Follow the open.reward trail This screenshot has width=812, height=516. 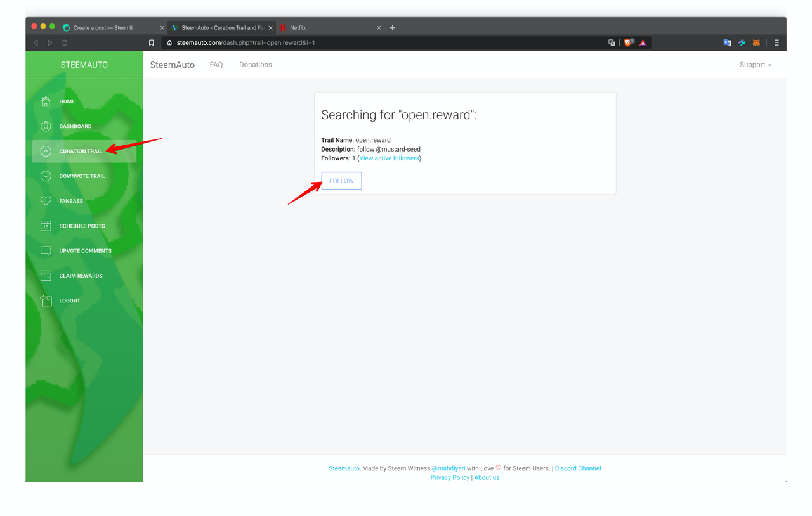[341, 181]
